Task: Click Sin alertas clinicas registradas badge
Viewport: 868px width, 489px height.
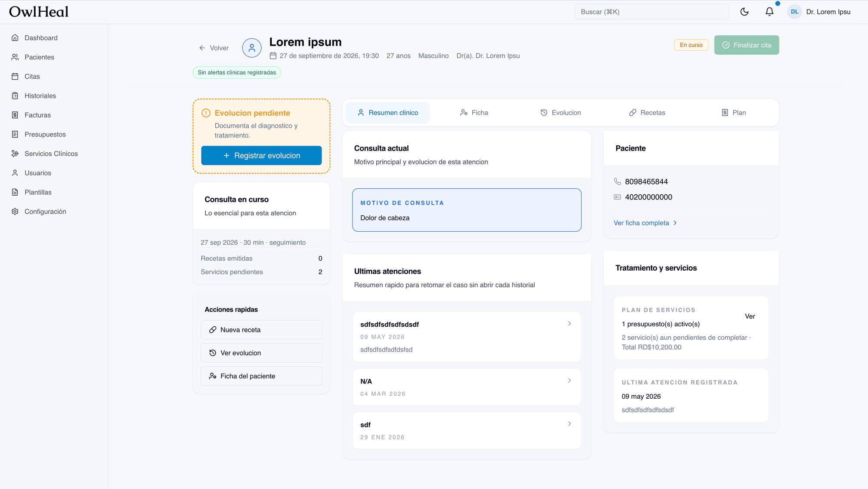Action: tap(237, 72)
